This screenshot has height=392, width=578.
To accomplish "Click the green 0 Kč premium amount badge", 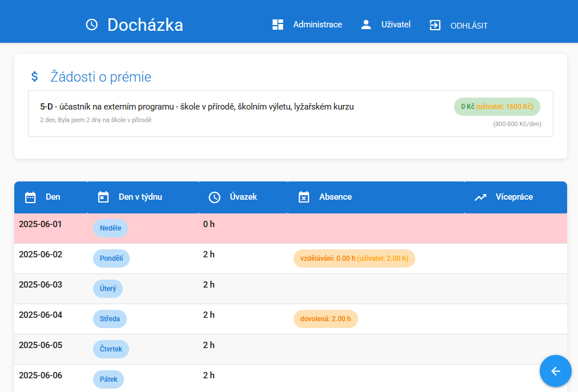I will pos(497,106).
